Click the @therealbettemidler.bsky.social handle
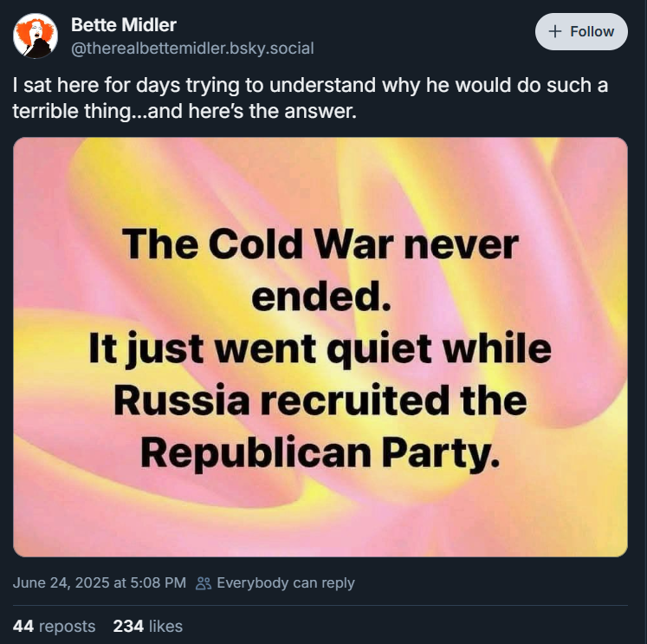This screenshot has height=644, width=647. (x=192, y=49)
